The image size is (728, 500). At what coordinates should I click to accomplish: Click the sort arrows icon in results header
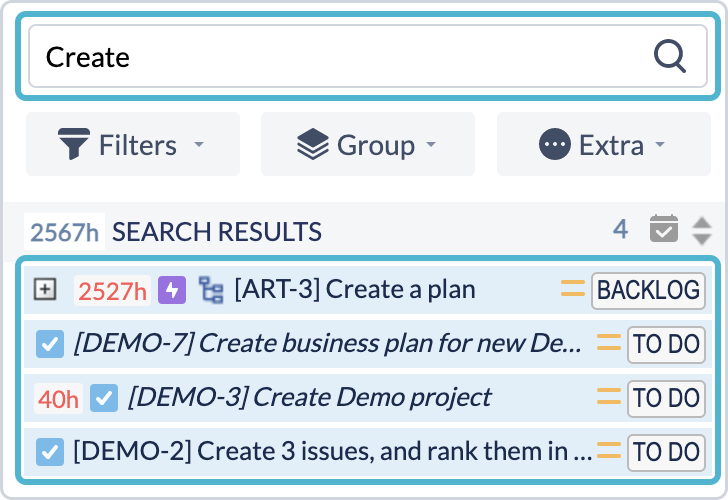tap(702, 230)
